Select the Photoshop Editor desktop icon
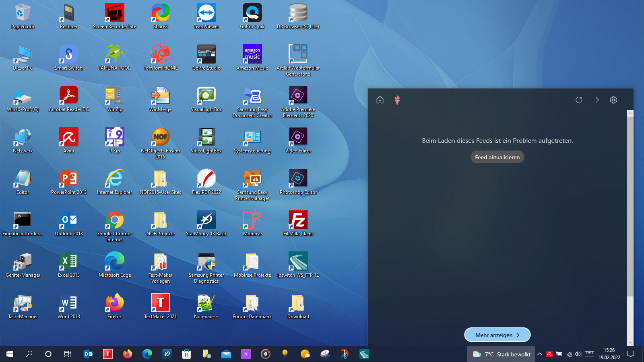The image size is (644, 362). tap(298, 179)
